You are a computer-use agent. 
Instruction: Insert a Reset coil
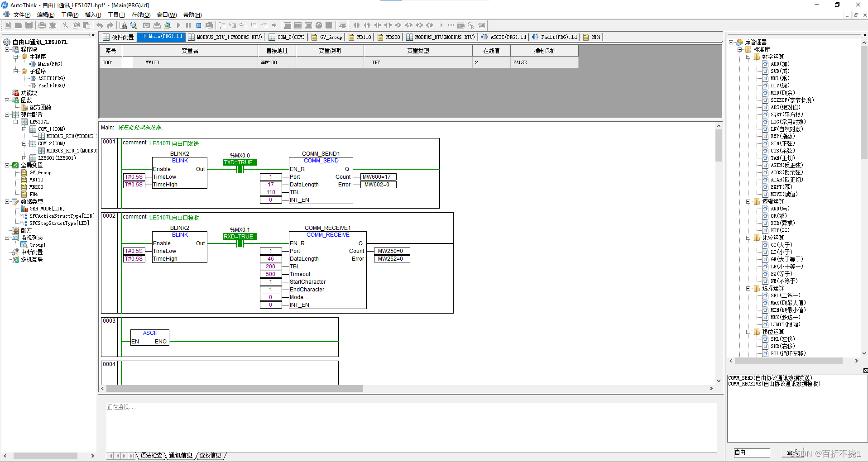pyautogui.click(x=430, y=25)
